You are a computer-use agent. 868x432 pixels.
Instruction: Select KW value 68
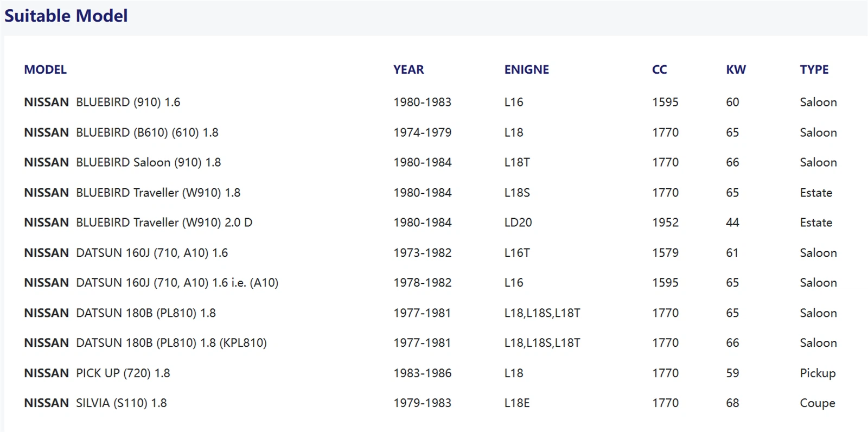732,403
